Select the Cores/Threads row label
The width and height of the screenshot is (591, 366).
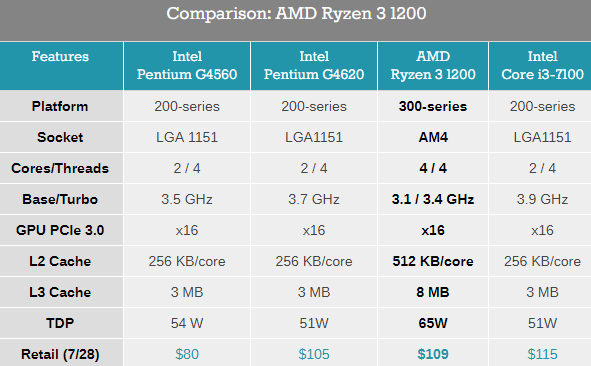[x=60, y=168]
